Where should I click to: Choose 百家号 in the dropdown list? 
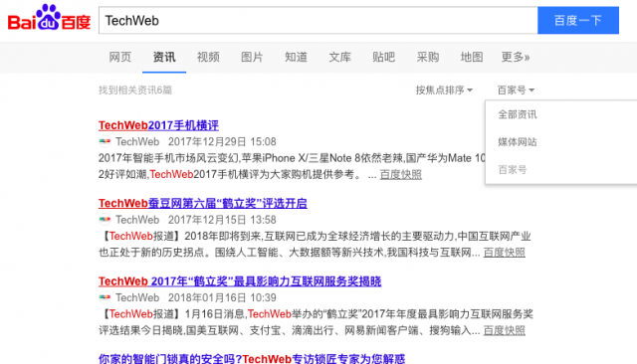[x=513, y=170]
